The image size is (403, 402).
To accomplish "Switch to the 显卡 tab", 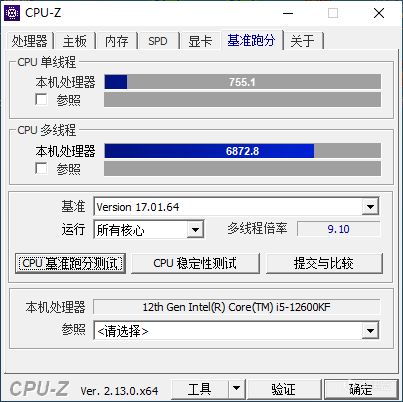I will 200,41.
